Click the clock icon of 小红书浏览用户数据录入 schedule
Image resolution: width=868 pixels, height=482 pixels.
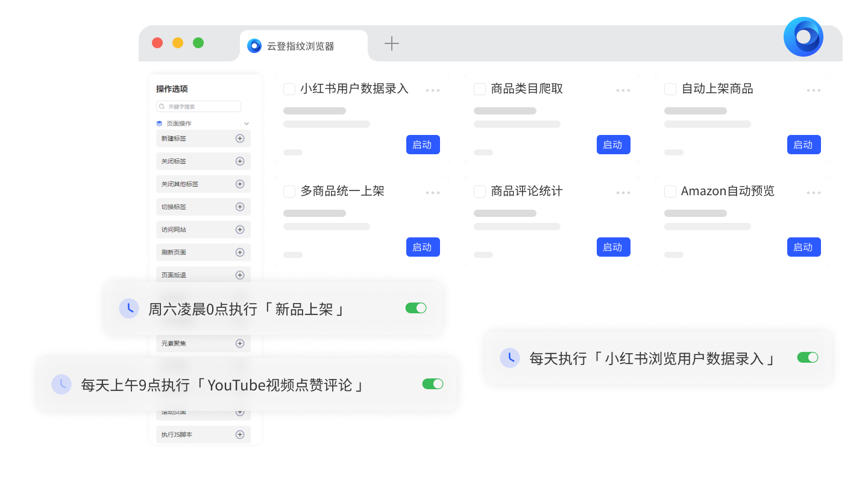click(x=510, y=358)
